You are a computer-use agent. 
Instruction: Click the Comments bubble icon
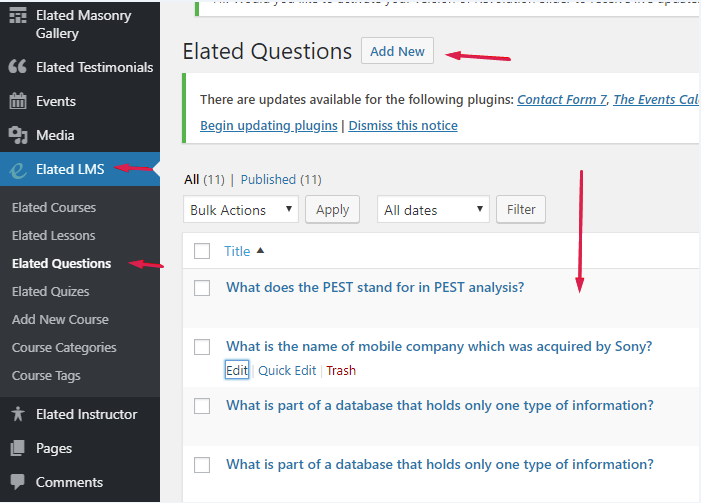(x=17, y=482)
